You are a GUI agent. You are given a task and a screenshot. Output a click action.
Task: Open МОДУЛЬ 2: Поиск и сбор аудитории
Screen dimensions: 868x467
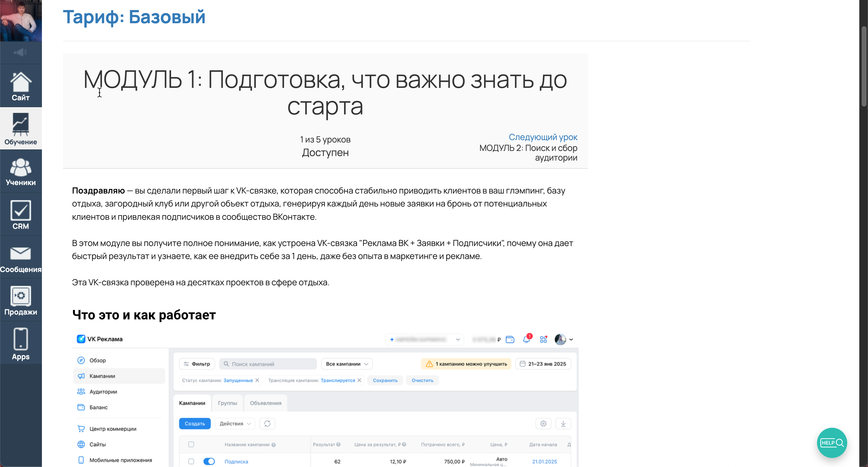(x=528, y=153)
